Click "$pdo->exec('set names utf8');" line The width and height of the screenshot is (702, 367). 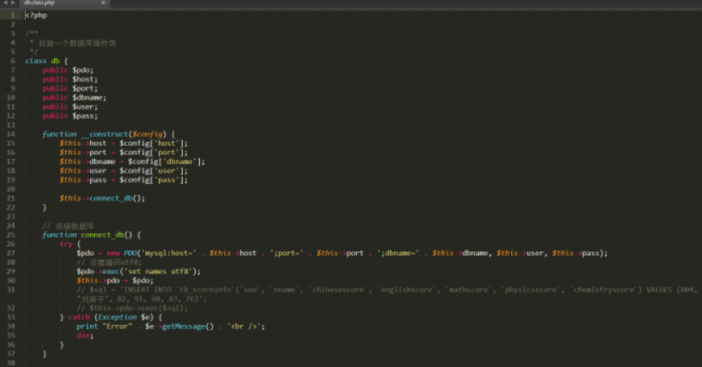click(139, 272)
